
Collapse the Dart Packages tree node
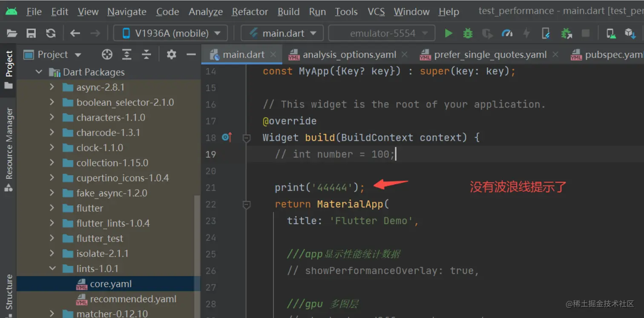[x=39, y=72]
